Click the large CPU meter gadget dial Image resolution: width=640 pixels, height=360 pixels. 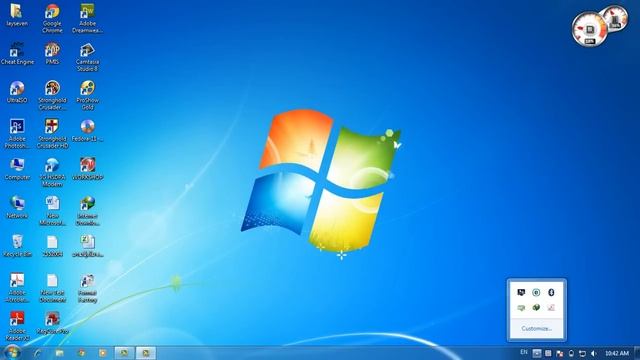pyautogui.click(x=589, y=29)
